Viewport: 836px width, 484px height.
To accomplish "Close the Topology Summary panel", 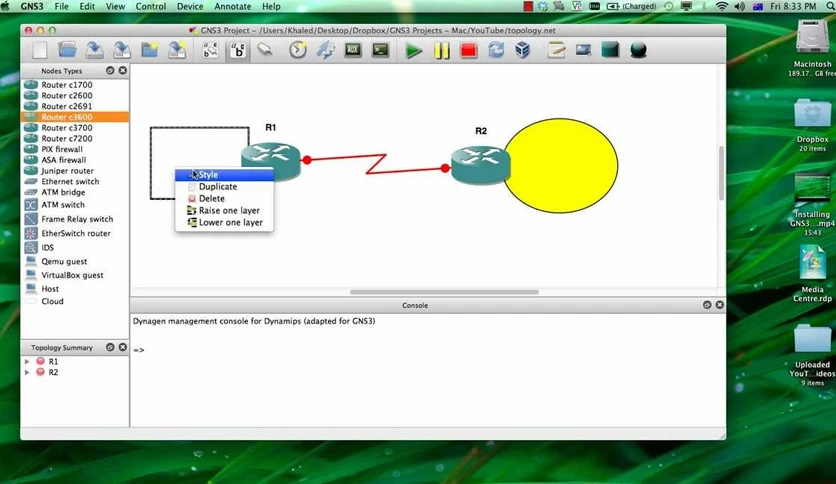I will pos(123,347).
